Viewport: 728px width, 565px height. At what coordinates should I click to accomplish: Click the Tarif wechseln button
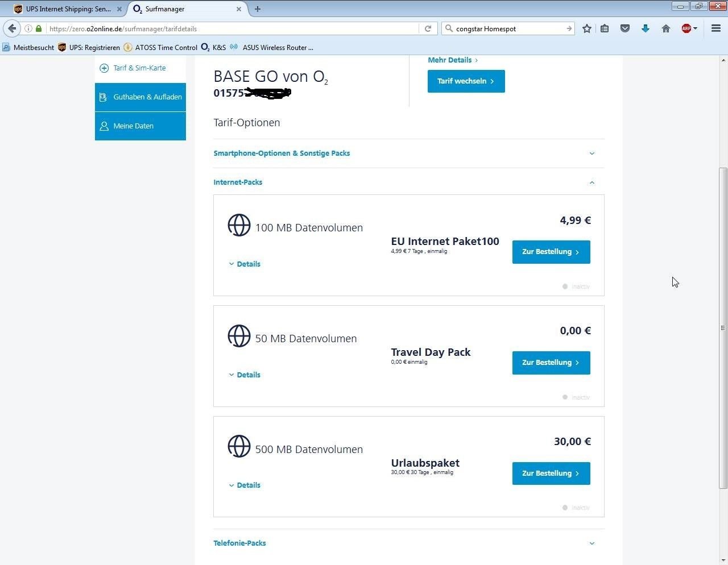point(466,81)
